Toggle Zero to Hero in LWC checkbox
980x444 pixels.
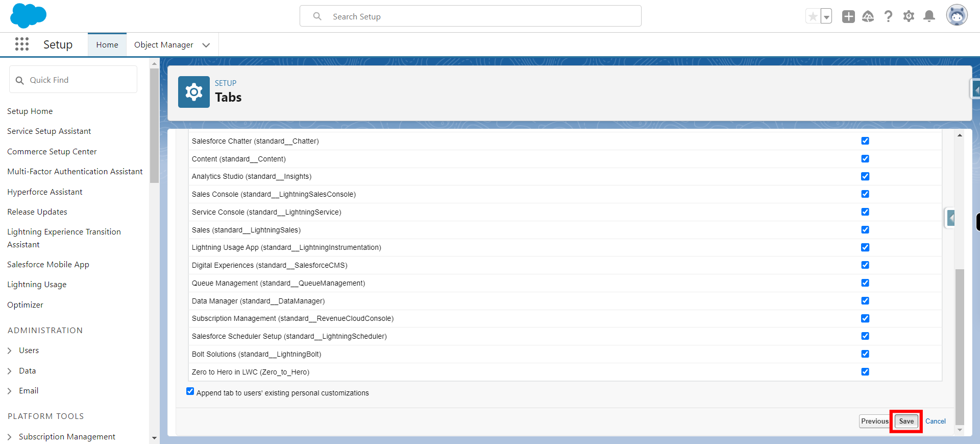click(865, 372)
